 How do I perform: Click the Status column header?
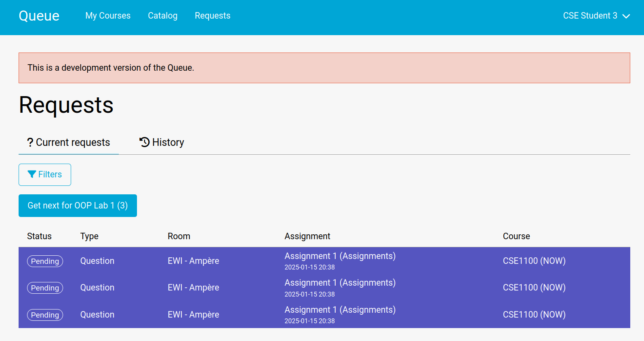coord(39,236)
